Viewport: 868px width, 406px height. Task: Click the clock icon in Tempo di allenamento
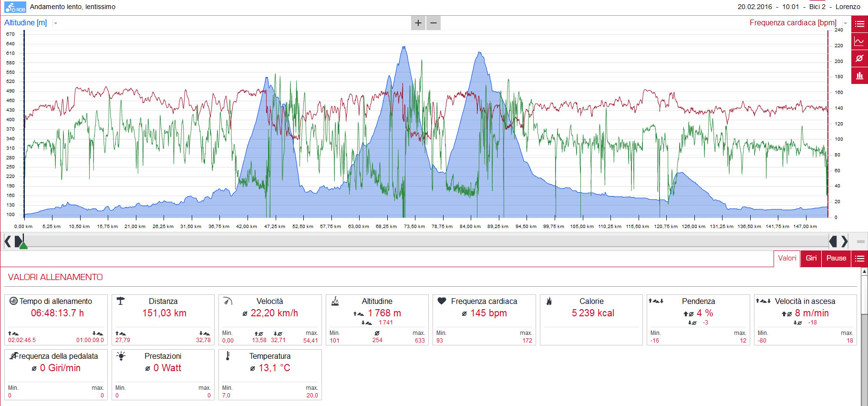[13, 301]
